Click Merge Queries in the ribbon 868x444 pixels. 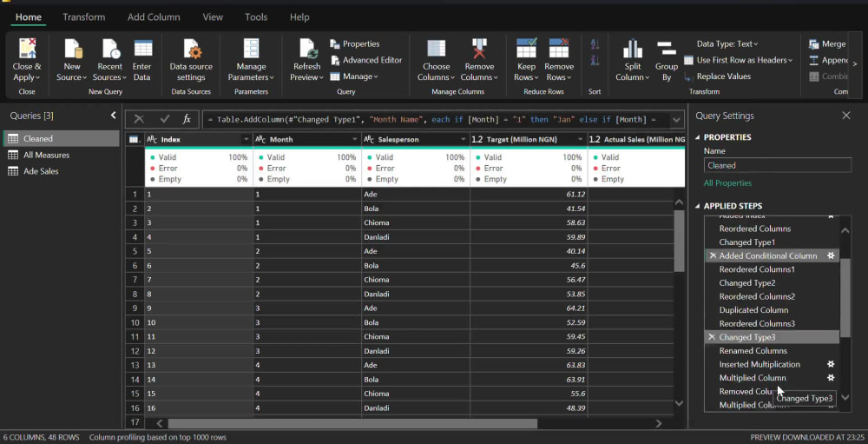click(x=827, y=43)
